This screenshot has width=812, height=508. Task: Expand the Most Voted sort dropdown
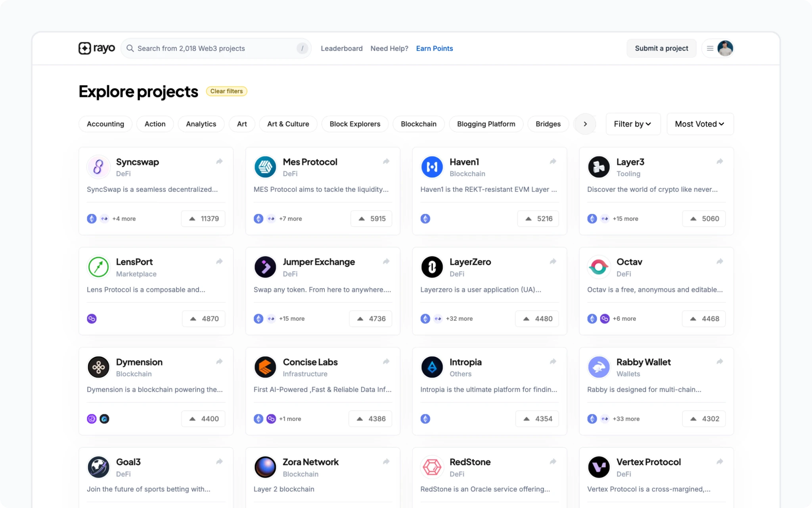[700, 124]
